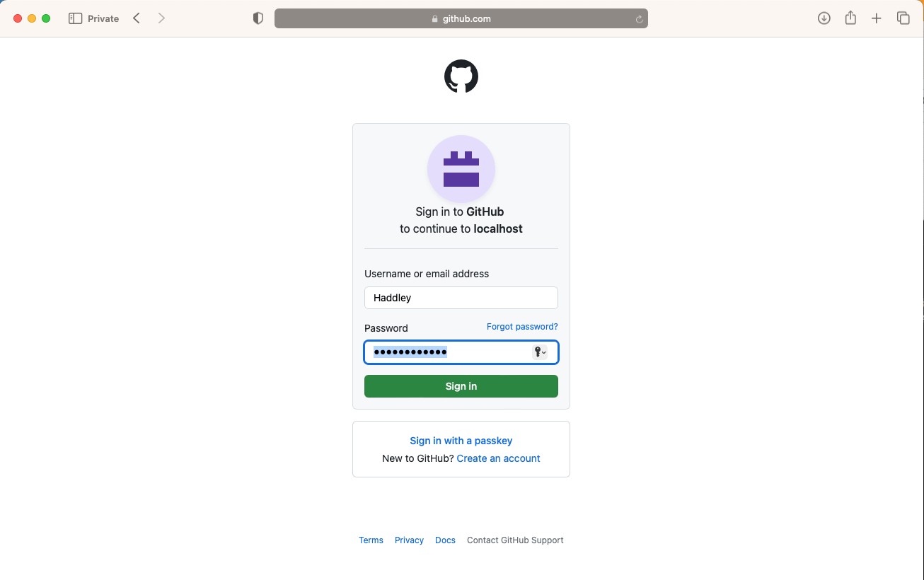This screenshot has height=580, width=924.
Task: Focus the Username or email address field
Action: click(x=461, y=298)
